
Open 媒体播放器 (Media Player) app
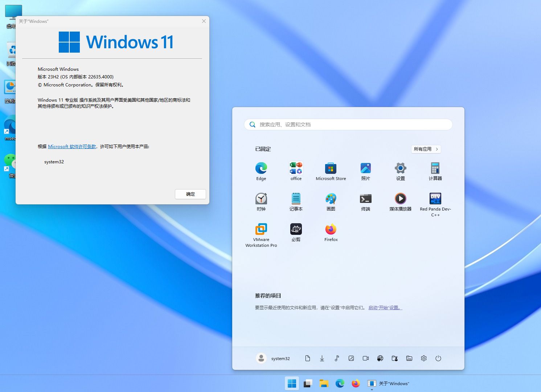400,199
